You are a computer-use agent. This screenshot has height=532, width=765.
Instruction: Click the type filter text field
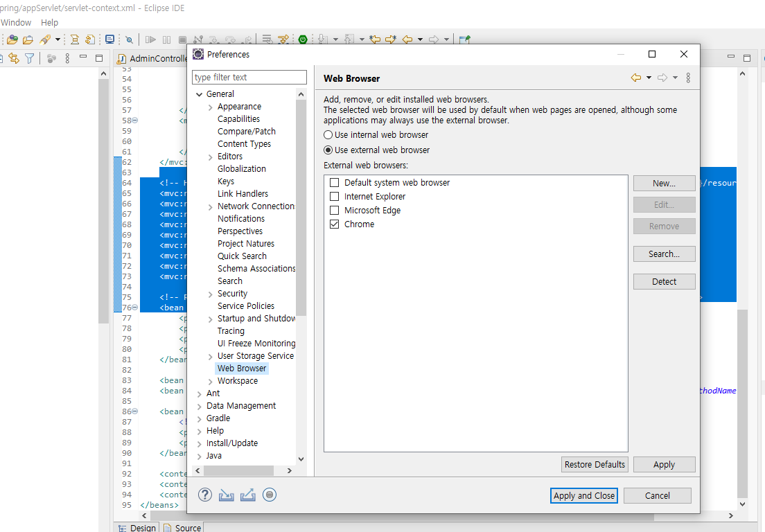point(249,77)
